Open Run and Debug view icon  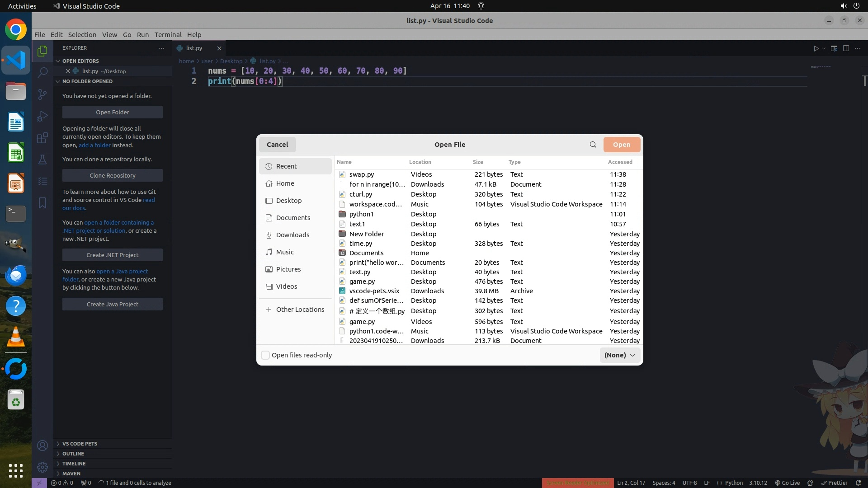[42, 116]
